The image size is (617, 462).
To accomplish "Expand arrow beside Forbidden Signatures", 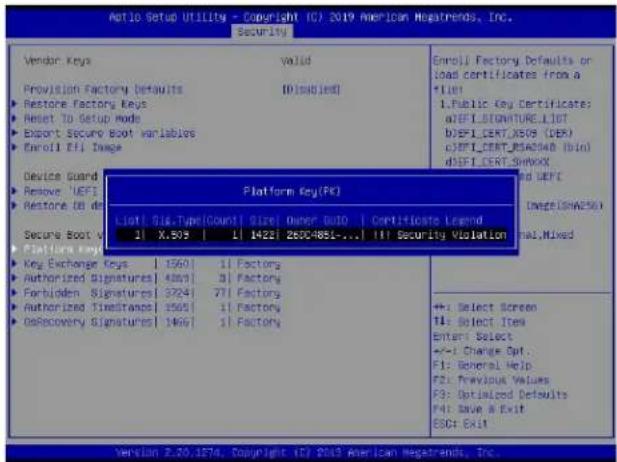I will coord(15,293).
